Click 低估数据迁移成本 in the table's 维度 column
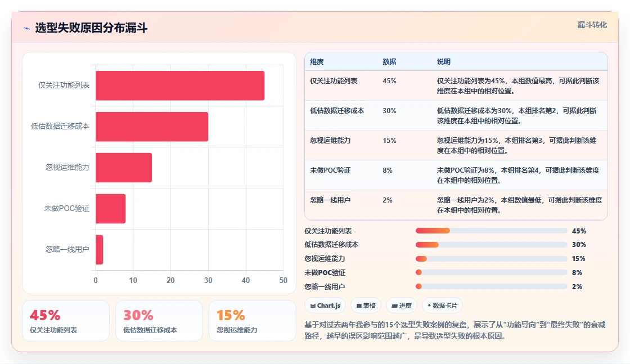The height and width of the screenshot is (364, 630). pos(337,110)
